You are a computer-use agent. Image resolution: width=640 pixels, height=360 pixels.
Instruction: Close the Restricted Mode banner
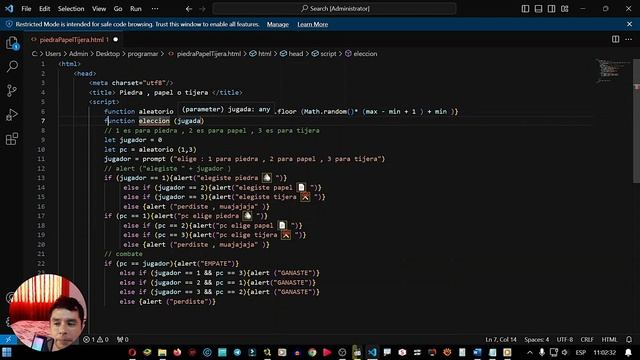point(629,24)
